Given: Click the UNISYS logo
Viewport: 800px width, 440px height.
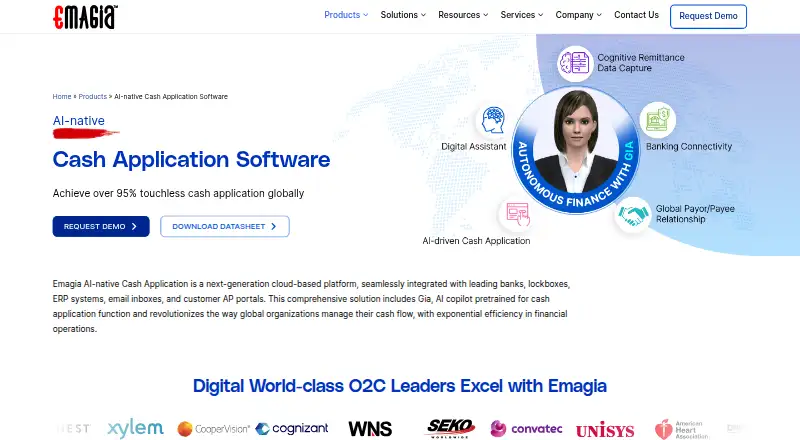Looking at the screenshot, I should point(605,430).
